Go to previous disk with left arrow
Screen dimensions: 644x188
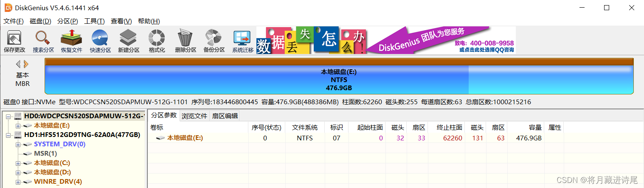(x=18, y=64)
